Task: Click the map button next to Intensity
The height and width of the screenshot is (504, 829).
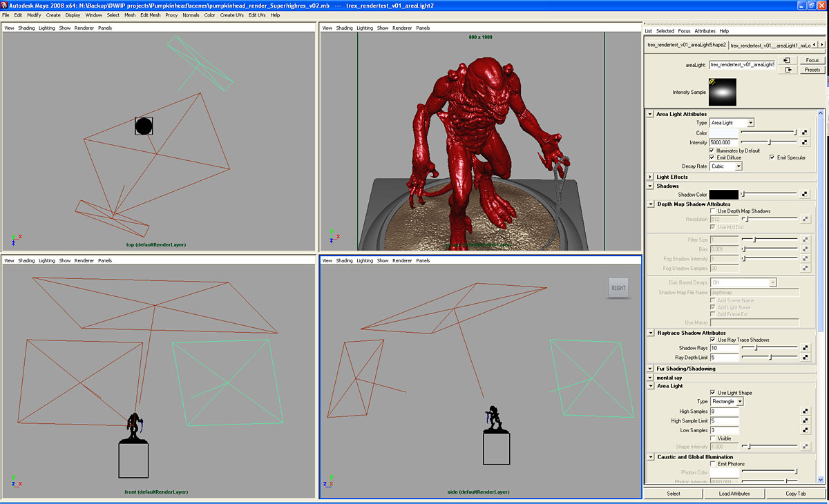Action: tap(805, 142)
